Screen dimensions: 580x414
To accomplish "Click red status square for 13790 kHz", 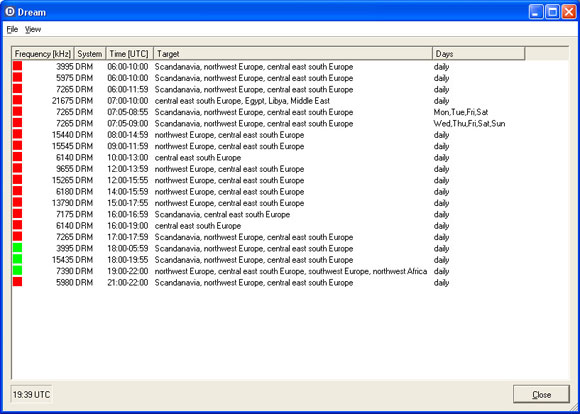I will (x=17, y=202).
